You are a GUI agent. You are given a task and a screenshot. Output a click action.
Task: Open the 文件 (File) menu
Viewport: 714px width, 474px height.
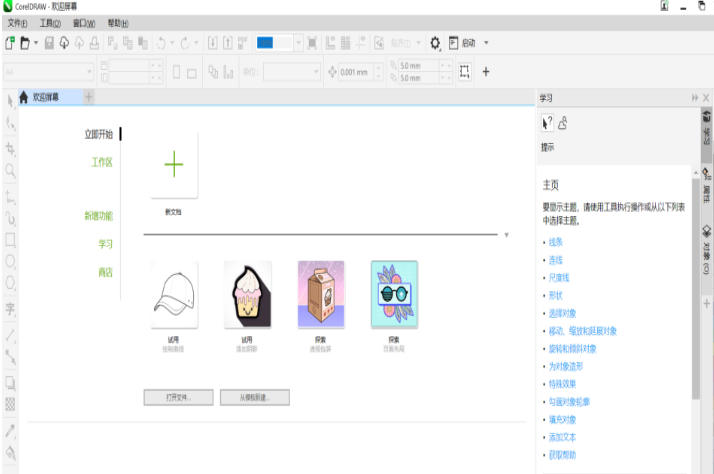(x=17, y=21)
